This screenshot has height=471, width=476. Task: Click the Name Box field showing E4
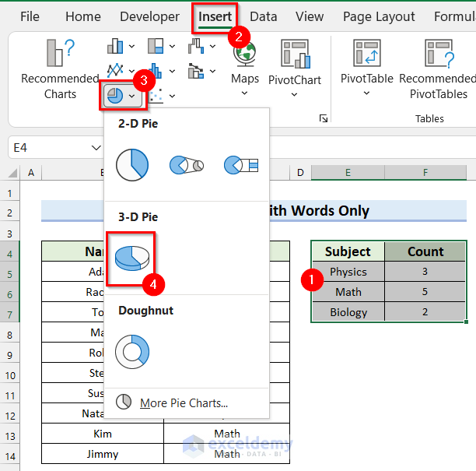pyautogui.click(x=47, y=147)
